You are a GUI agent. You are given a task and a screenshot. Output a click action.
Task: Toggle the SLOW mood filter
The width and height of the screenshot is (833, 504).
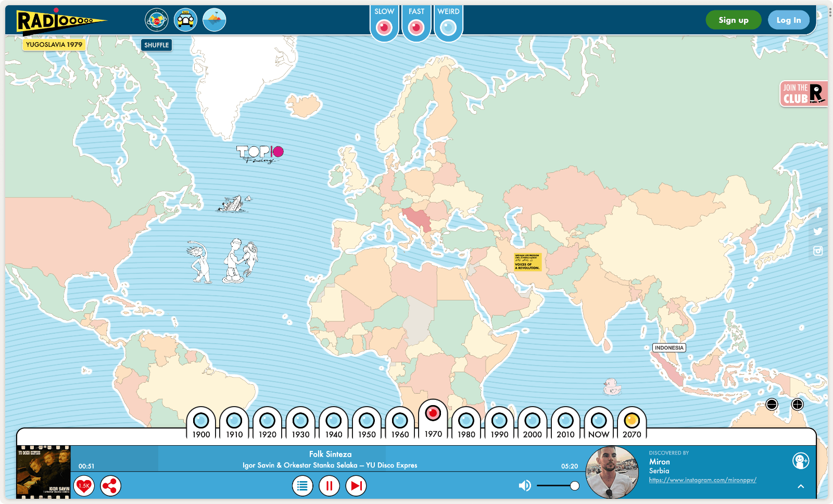[x=384, y=27]
